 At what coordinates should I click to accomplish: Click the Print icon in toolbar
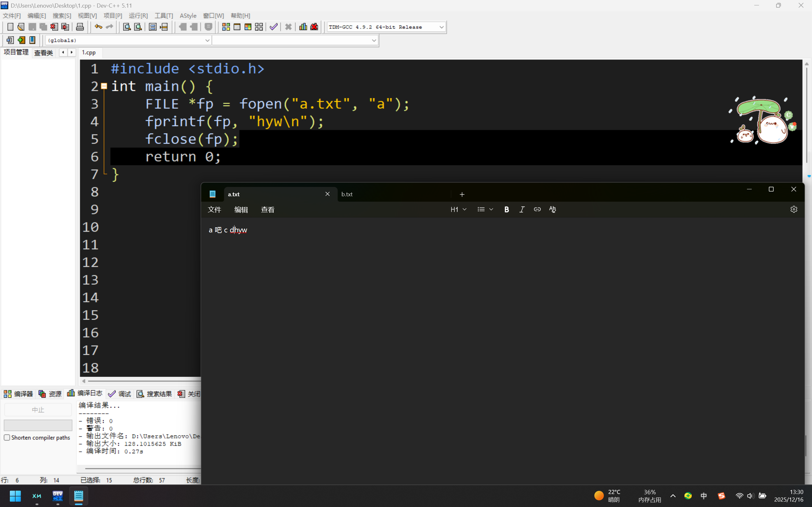coord(80,27)
